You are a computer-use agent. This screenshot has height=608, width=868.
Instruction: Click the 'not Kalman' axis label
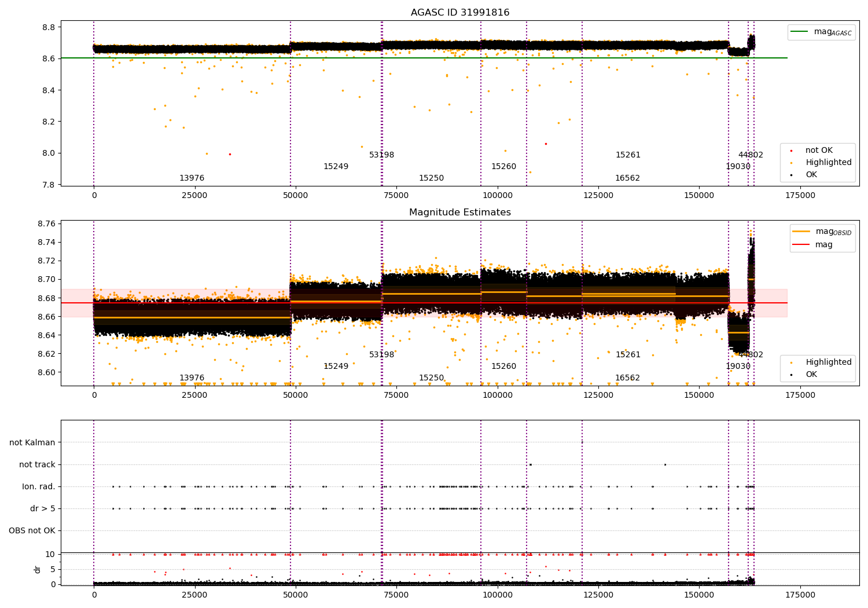32,442
